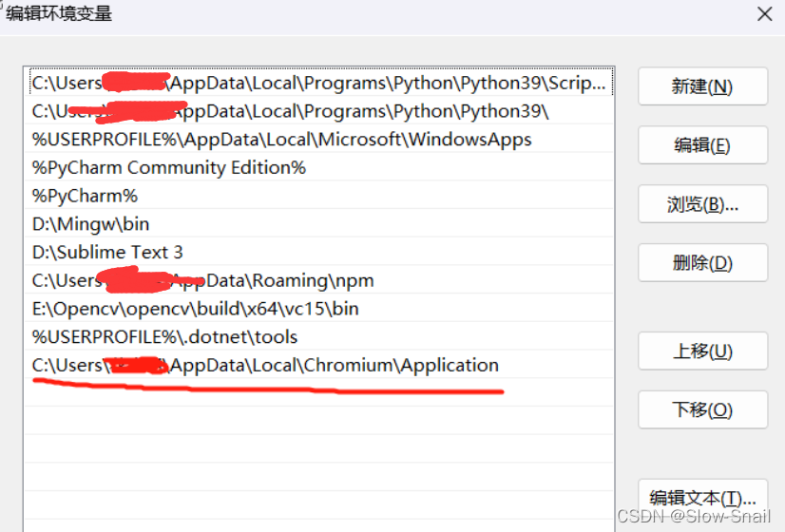Viewport: 785px width, 532px height.
Task: Select the Chromium\Application path entry
Action: pyautogui.click(x=319, y=365)
